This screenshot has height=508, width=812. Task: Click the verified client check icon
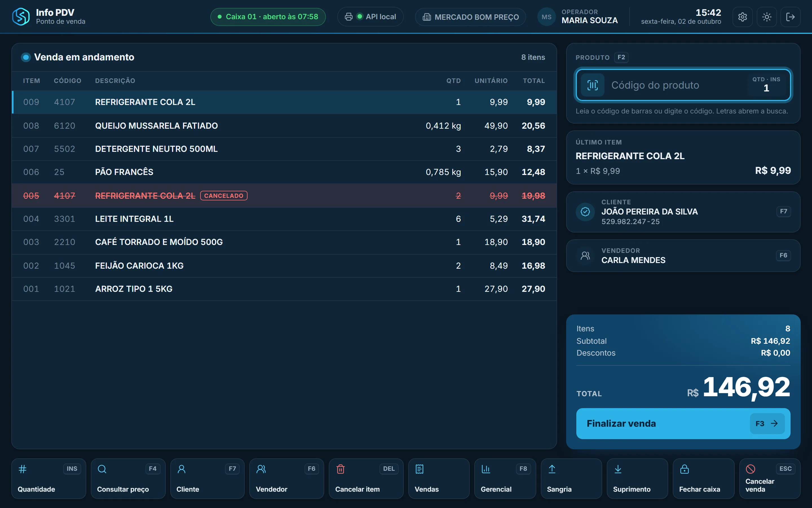(585, 212)
